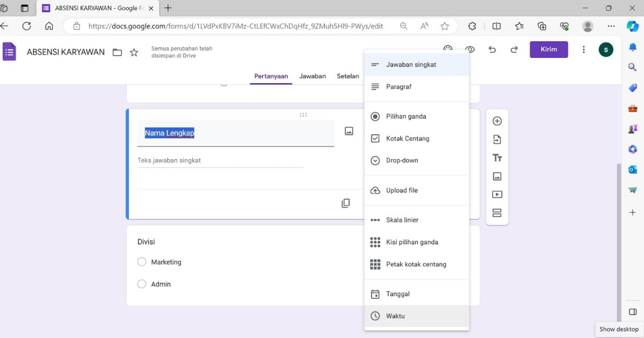Open the Google account avatar
This screenshot has width=644, height=338.
pyautogui.click(x=606, y=50)
